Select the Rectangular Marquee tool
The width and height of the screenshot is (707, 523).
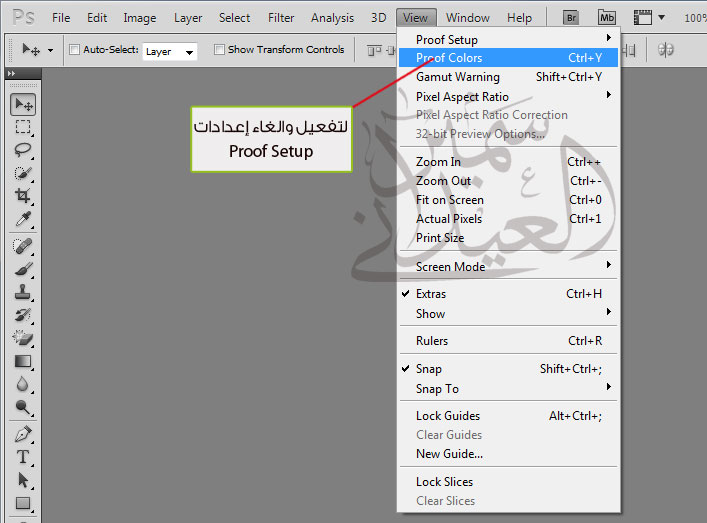click(x=23, y=128)
